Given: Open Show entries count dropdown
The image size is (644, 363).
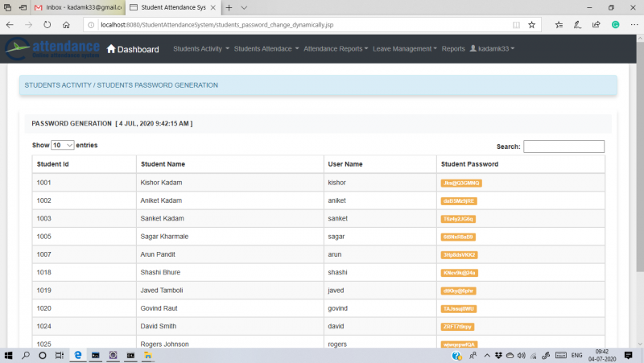Looking at the screenshot, I should coord(63,145).
